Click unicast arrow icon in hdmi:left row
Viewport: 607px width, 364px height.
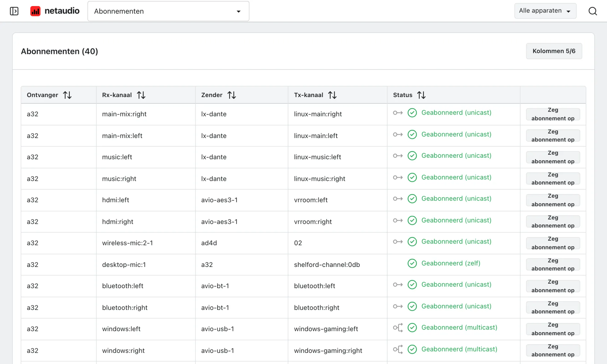(x=398, y=199)
